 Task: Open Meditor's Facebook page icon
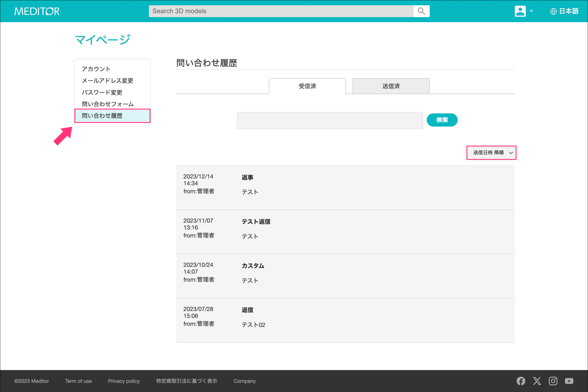click(521, 381)
